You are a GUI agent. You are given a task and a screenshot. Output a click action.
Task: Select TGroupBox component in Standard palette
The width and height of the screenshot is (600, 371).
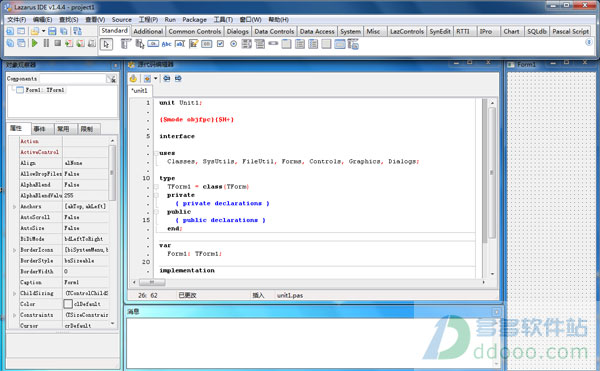pos(286,44)
